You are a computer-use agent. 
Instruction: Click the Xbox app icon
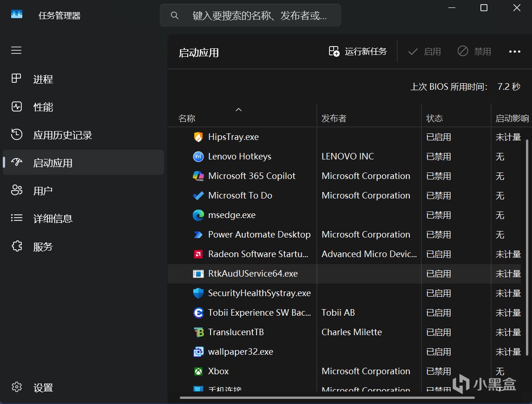click(x=198, y=371)
